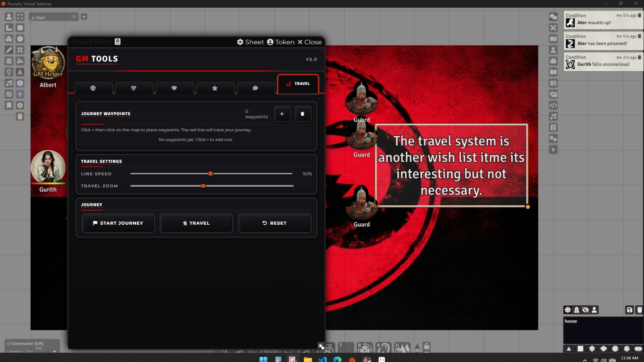This screenshot has width=644, height=362.
Task: Clear waypoints with the trash button
Action: coord(303,114)
